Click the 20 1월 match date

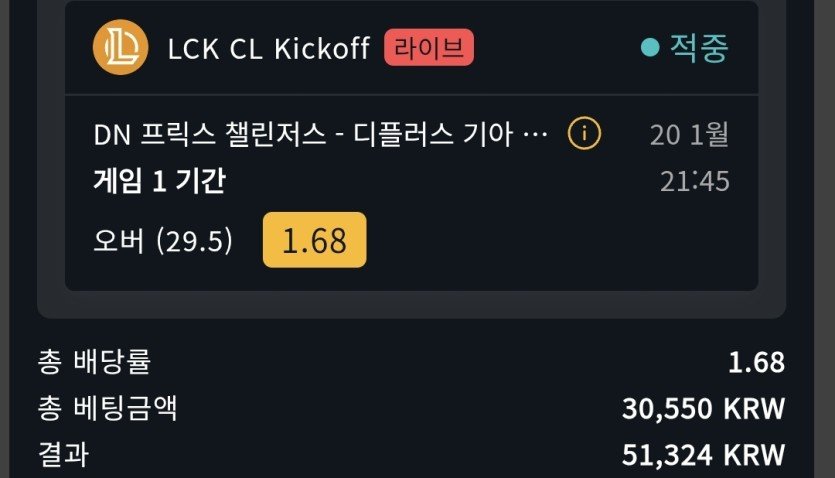[689, 135]
